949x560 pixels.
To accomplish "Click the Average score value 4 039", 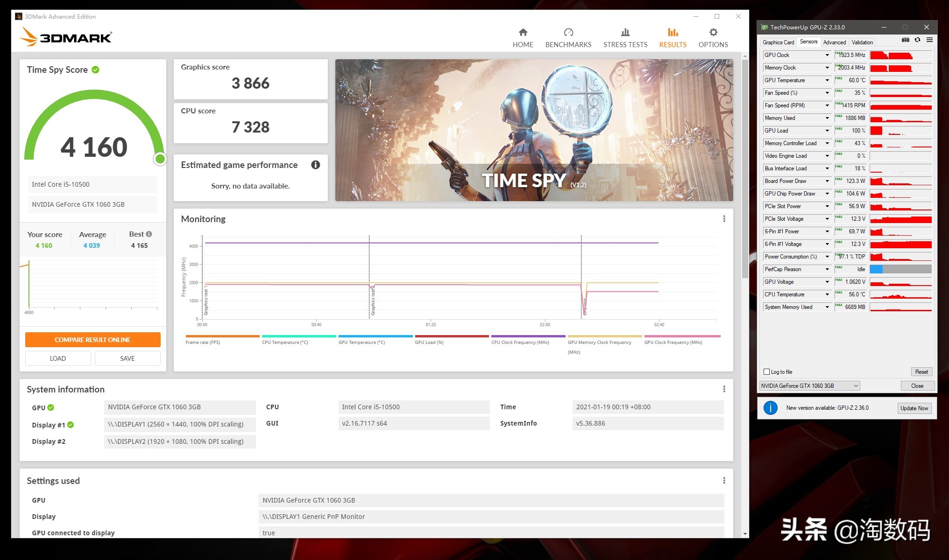I will [92, 245].
